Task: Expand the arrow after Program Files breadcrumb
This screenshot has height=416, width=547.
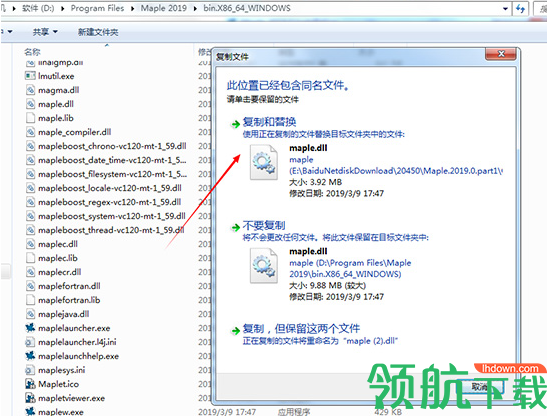Action: tap(133, 8)
